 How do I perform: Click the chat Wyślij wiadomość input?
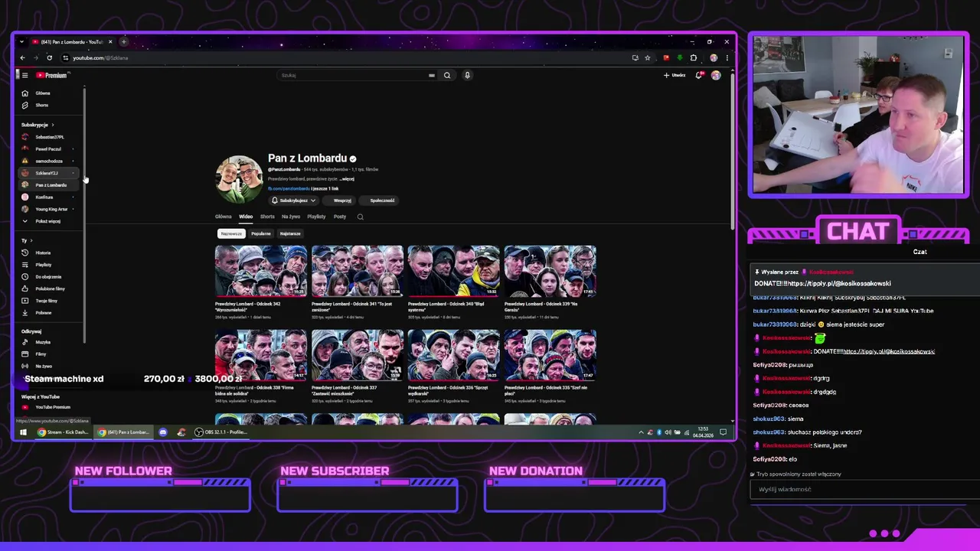point(864,489)
